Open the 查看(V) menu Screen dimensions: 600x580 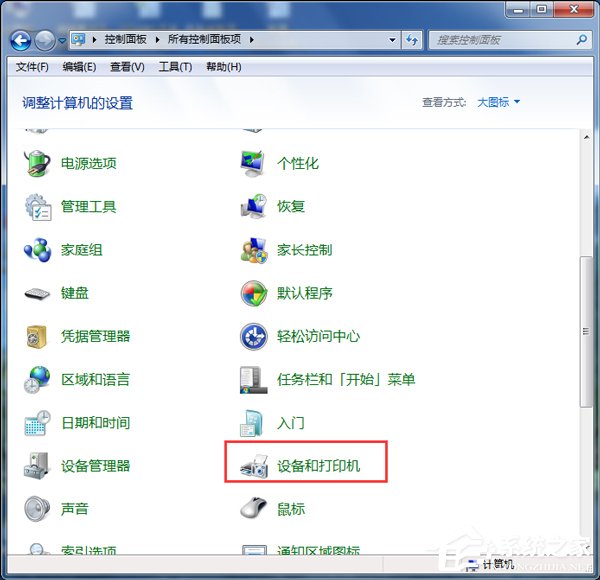tap(127, 67)
